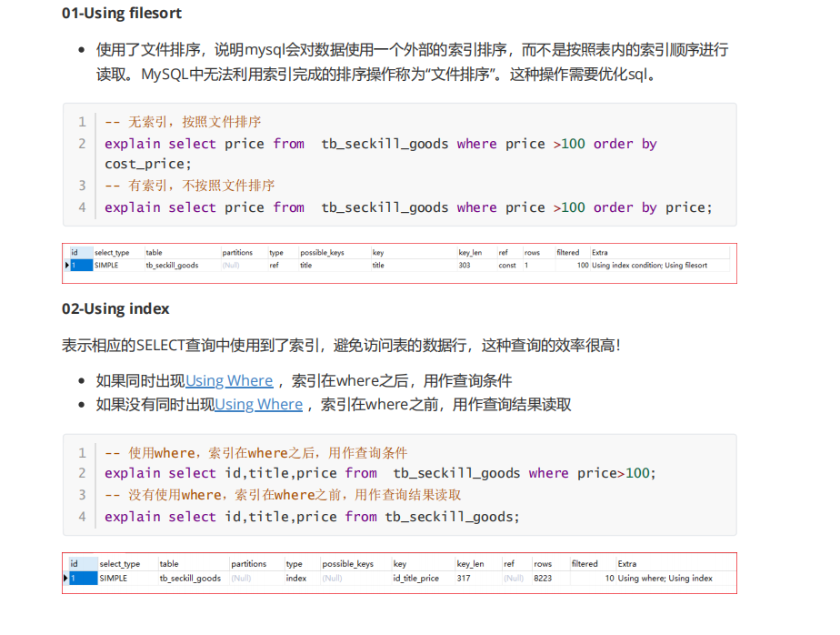Click the query 'explain select id,title,price from tb_seckill_goods;'
This screenshot has width=840, height=635.
313,517
